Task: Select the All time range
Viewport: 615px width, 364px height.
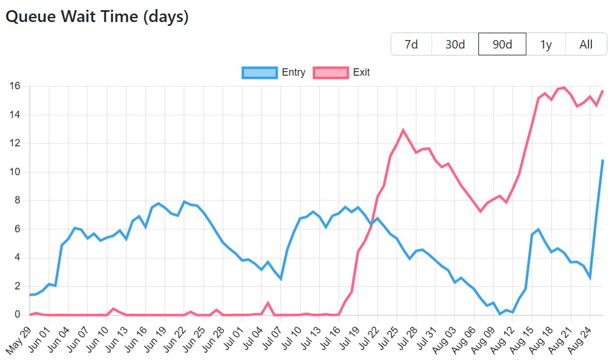Action: [586, 44]
